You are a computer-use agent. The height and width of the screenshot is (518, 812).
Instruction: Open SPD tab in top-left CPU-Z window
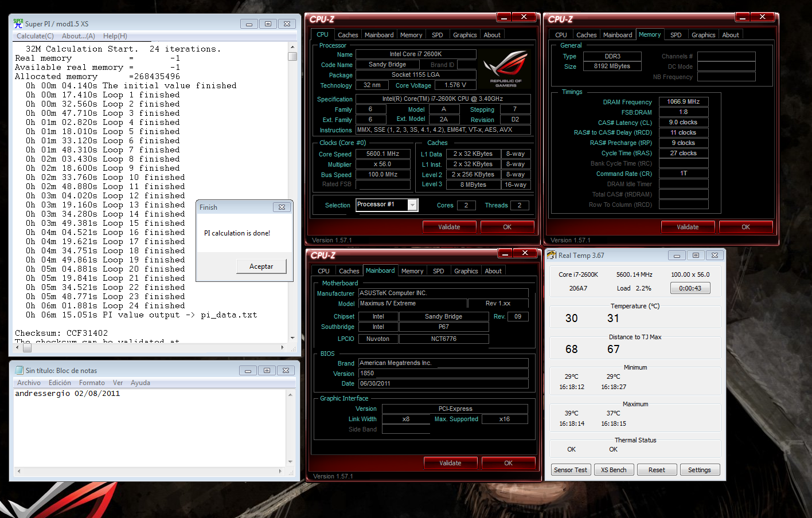click(x=438, y=35)
